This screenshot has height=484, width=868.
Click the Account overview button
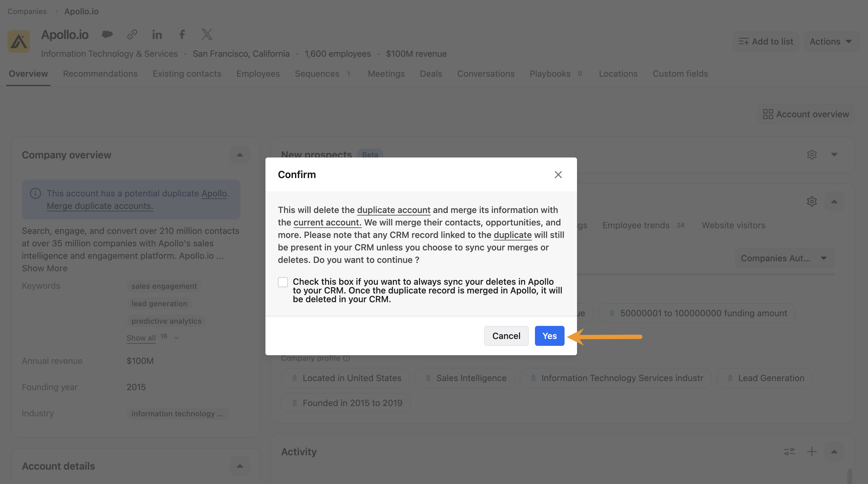806,114
